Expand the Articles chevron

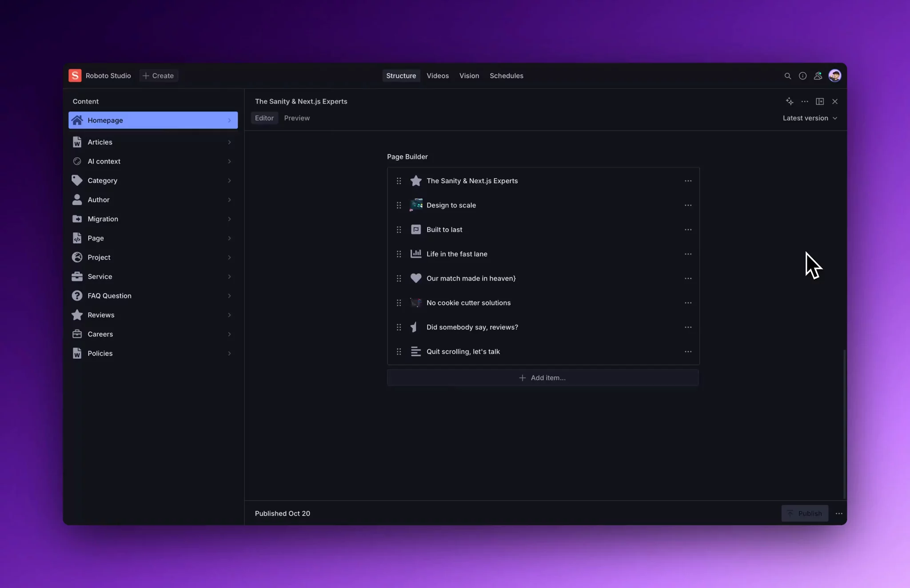[x=229, y=142]
